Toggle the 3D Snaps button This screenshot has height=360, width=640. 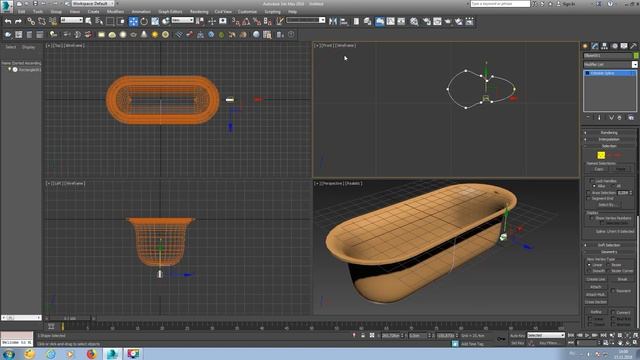click(x=236, y=21)
